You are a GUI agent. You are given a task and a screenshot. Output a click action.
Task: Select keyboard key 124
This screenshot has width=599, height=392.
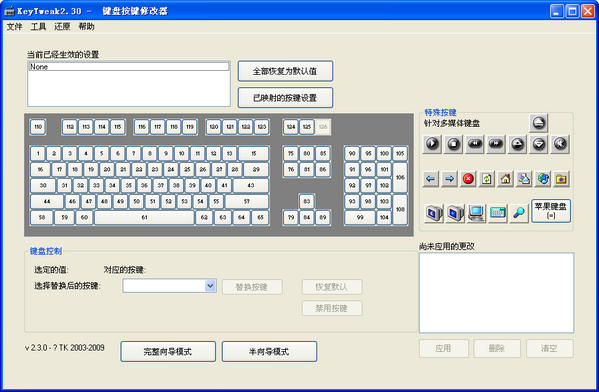click(x=291, y=127)
